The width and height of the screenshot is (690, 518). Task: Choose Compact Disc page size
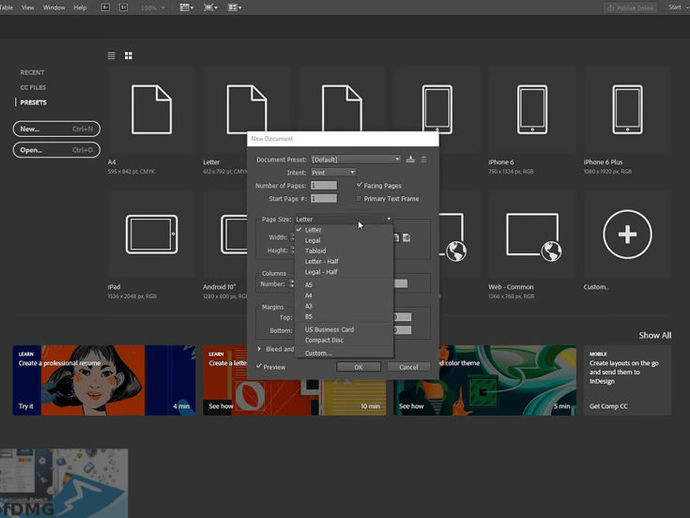point(344,340)
